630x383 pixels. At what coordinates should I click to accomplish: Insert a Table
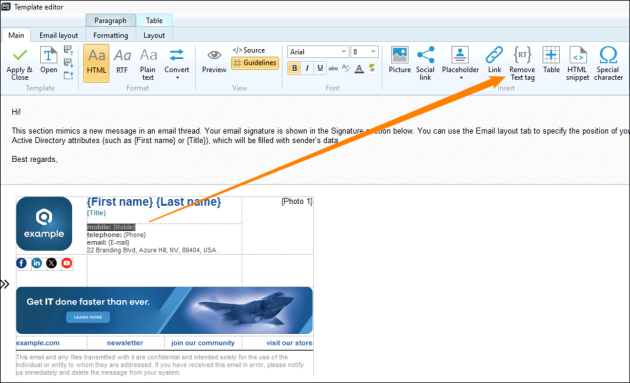[x=551, y=59]
